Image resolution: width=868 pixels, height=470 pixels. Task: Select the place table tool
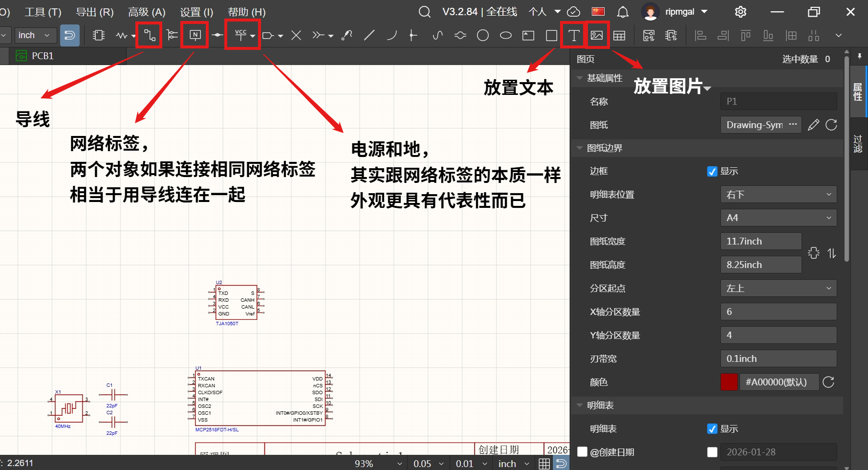tap(619, 36)
